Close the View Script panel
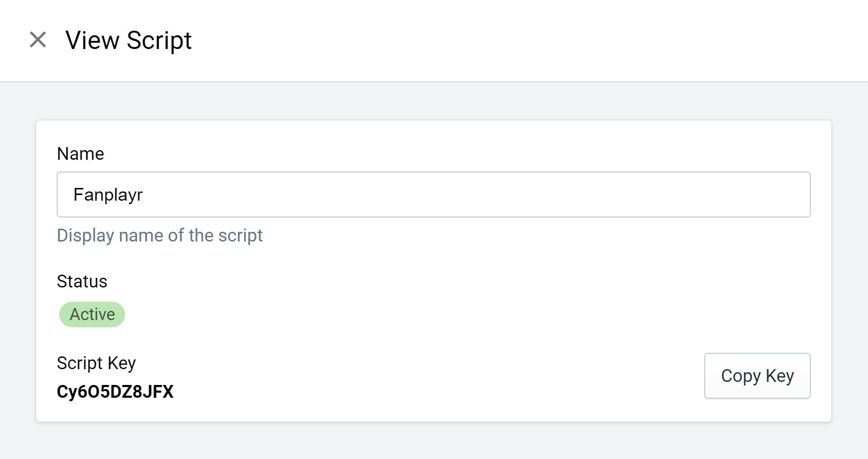Viewport: 868px width, 459px height. (38, 40)
